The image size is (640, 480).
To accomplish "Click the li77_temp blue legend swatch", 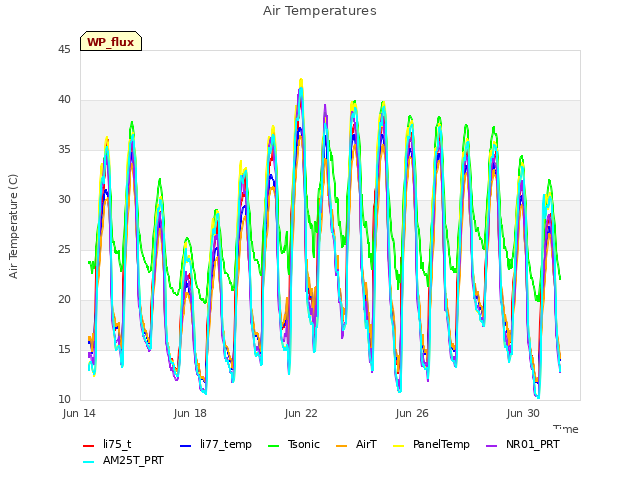I will tap(186, 446).
